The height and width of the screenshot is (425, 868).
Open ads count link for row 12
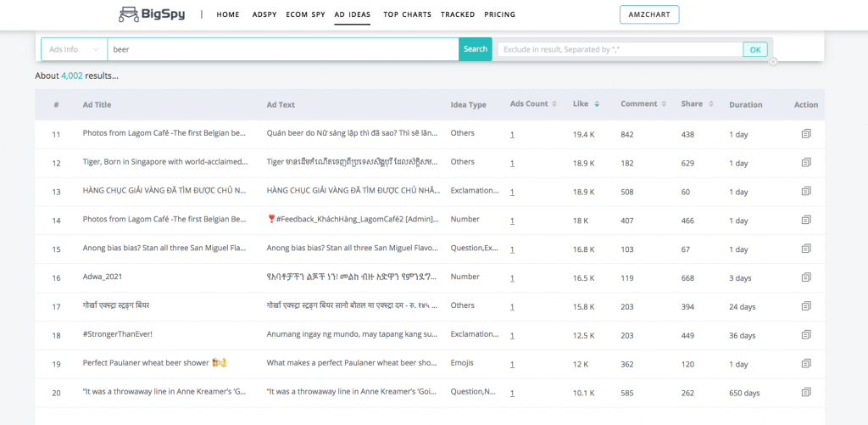[512, 164]
